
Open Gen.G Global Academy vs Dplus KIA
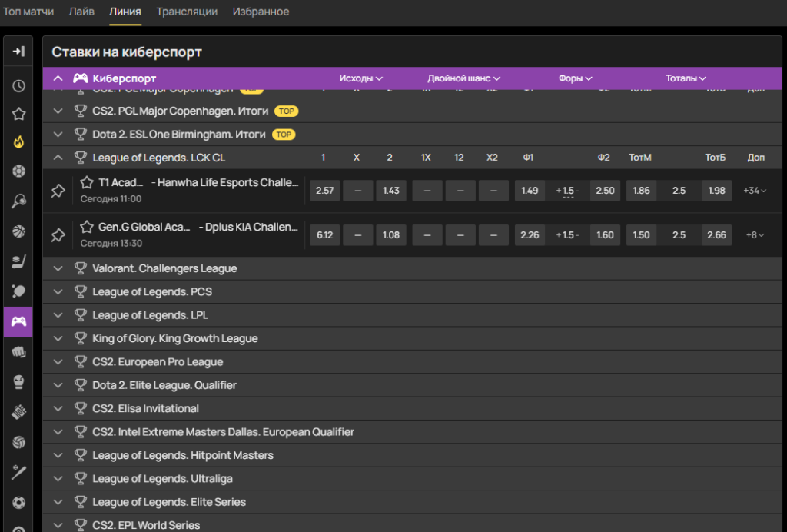tap(198, 227)
